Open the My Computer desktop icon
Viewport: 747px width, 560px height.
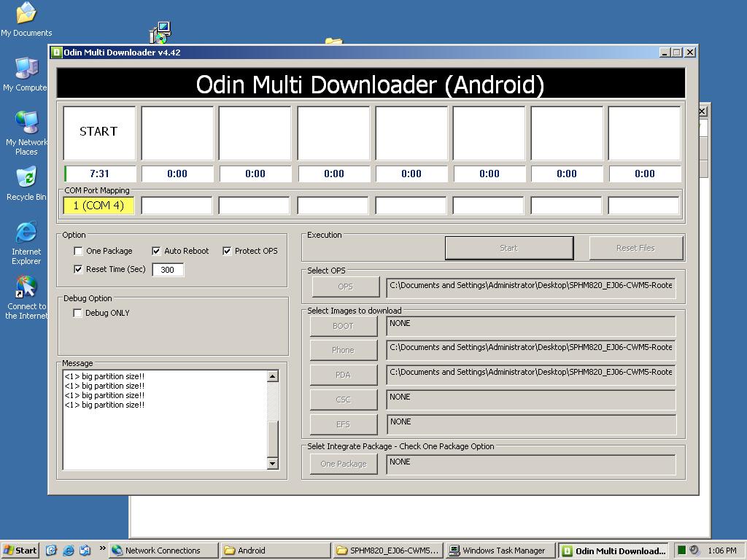tap(26, 74)
